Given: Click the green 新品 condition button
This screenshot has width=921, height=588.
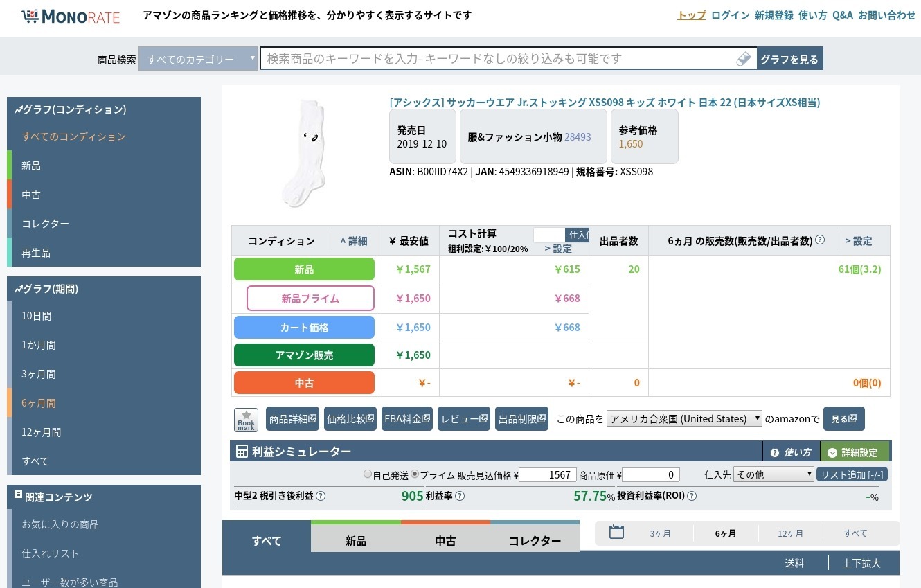Looking at the screenshot, I should pyautogui.click(x=304, y=269).
